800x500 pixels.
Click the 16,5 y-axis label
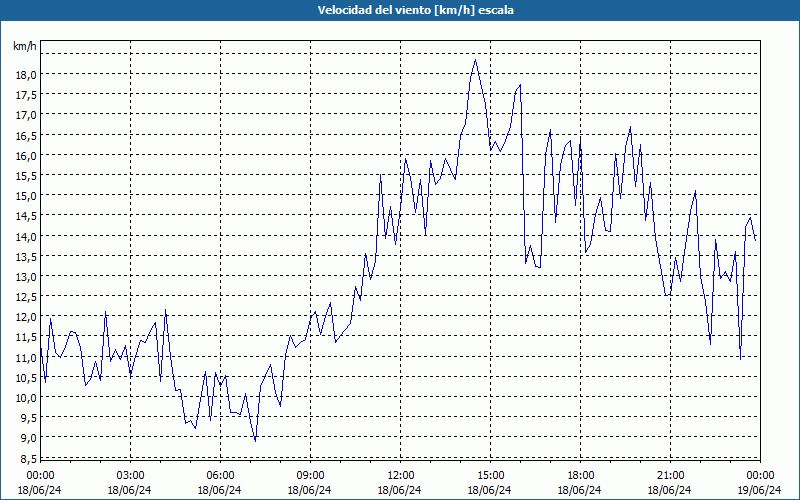(26, 136)
